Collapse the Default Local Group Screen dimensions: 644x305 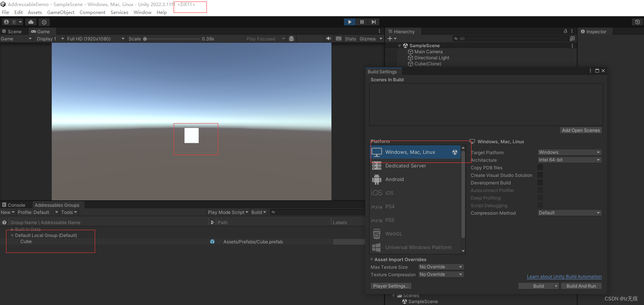[x=12, y=235]
